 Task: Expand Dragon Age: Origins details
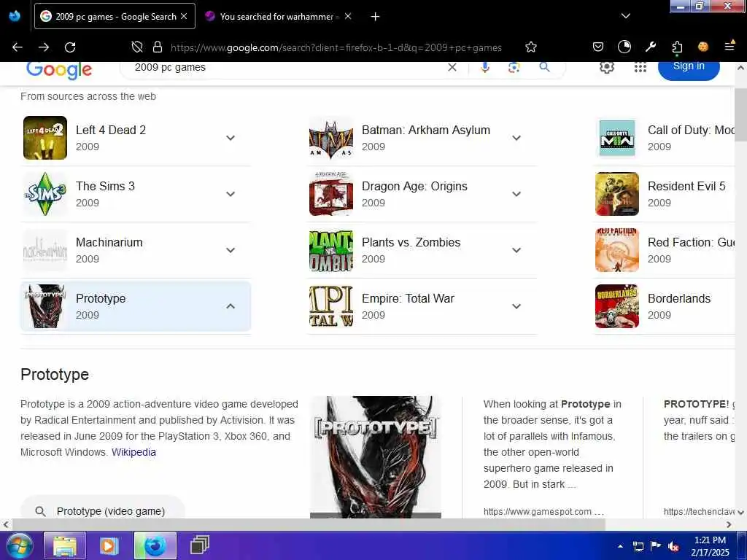coord(516,194)
